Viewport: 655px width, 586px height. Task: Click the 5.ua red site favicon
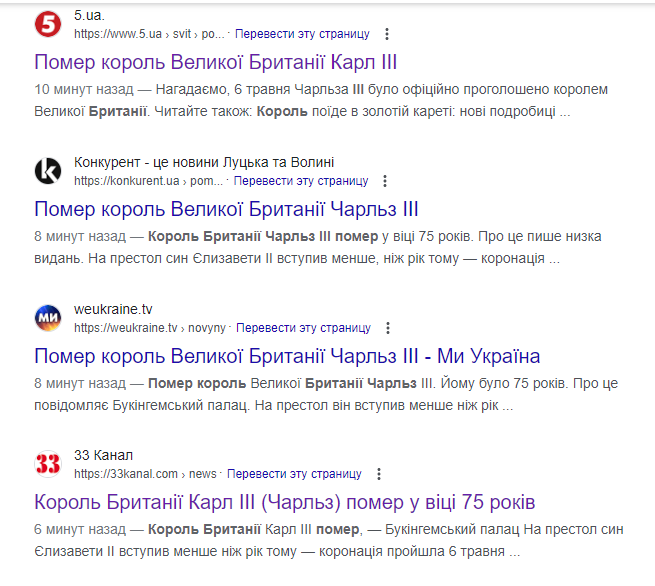click(x=48, y=24)
